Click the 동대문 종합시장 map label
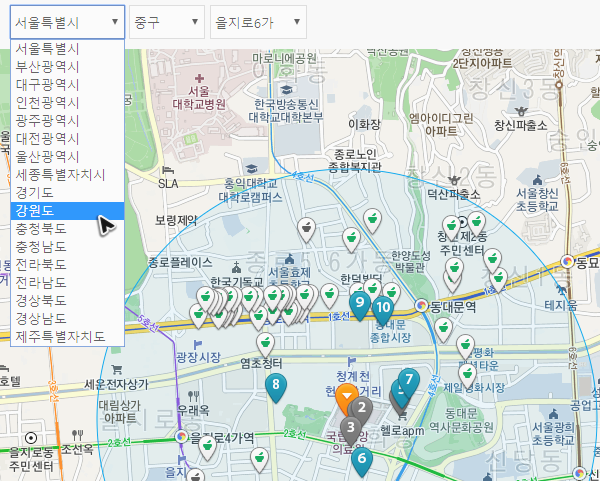This screenshot has width=600, height=481. click(390, 331)
